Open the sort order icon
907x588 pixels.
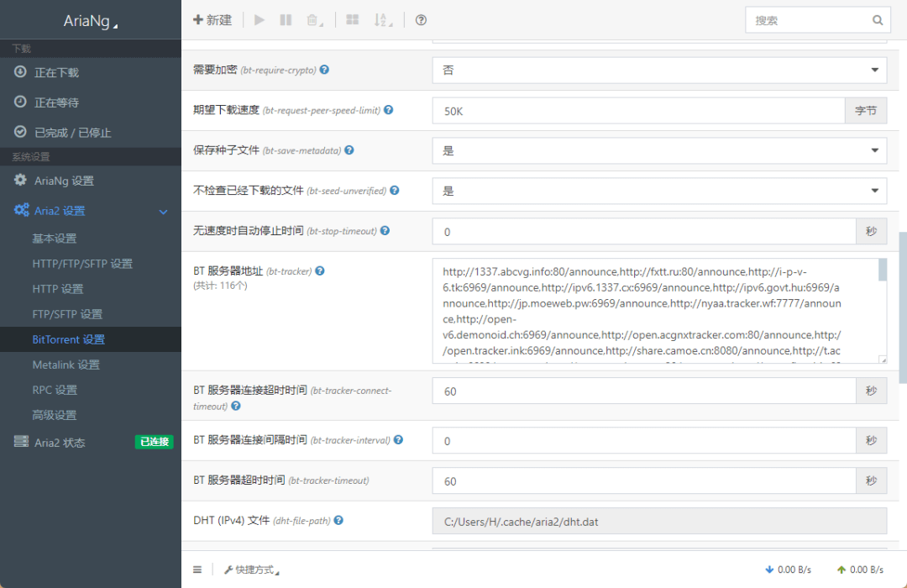pyautogui.click(x=382, y=20)
